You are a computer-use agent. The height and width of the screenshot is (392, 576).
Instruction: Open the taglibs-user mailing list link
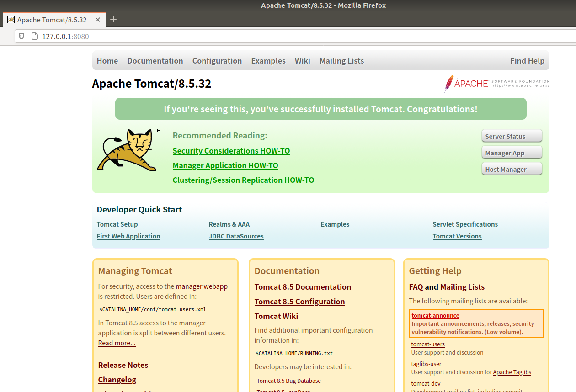(x=427, y=364)
